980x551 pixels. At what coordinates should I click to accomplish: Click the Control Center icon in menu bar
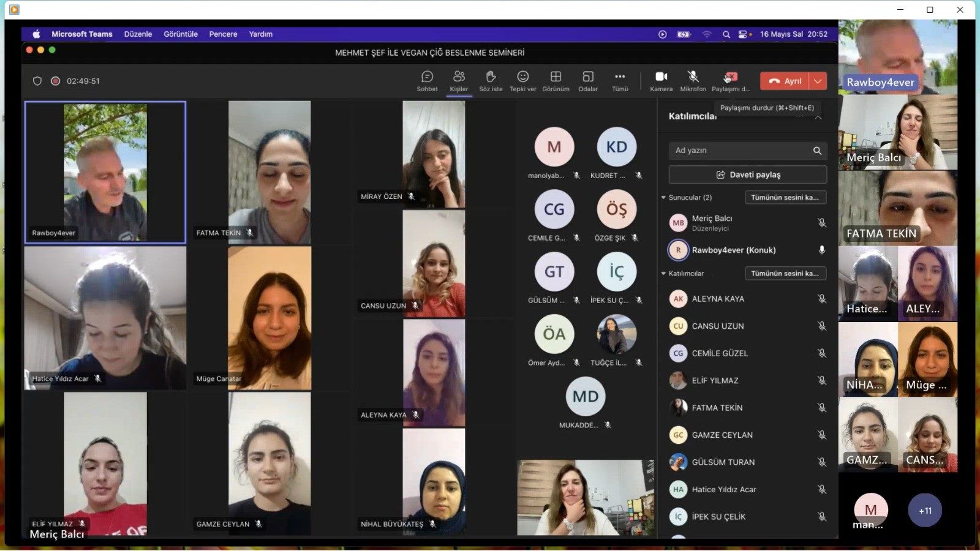(744, 34)
